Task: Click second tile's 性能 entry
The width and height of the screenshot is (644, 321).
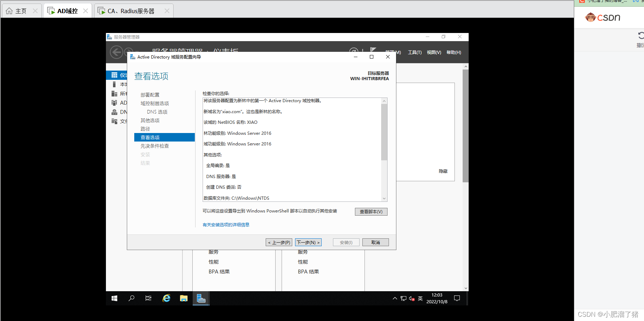Action: click(x=303, y=262)
